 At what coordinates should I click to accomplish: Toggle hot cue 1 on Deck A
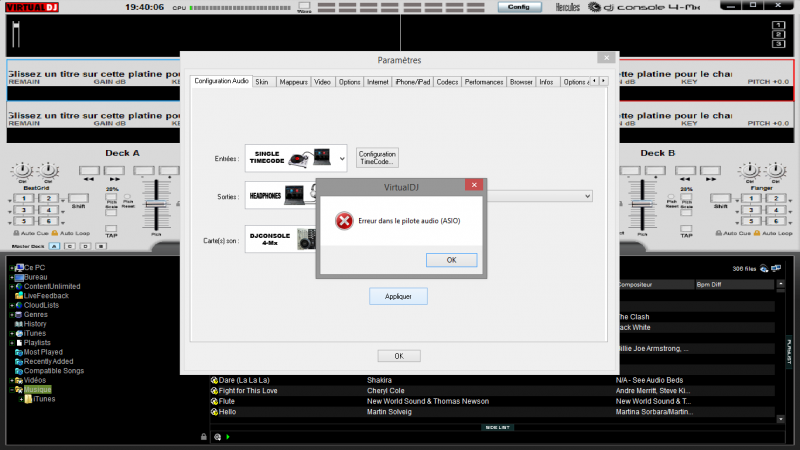[x=23, y=198]
